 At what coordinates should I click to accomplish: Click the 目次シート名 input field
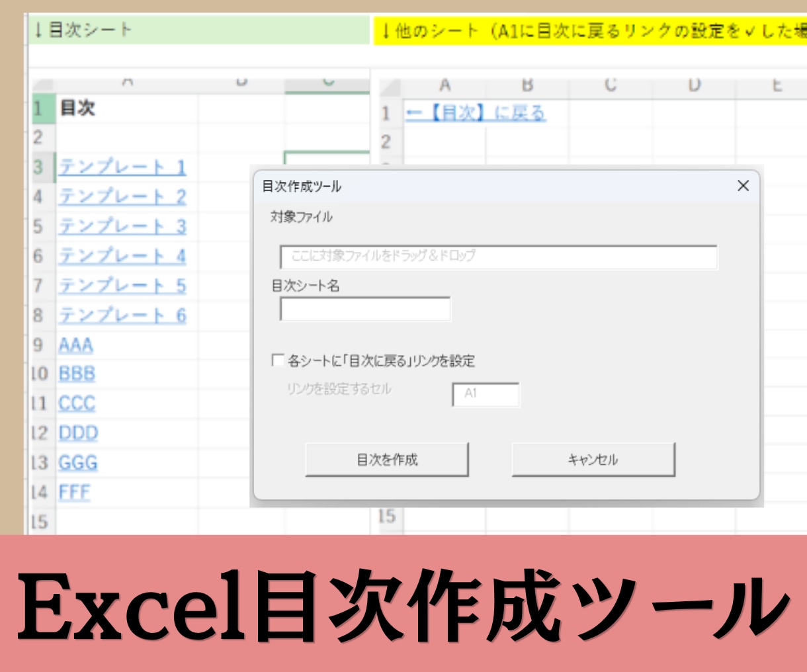click(x=365, y=309)
